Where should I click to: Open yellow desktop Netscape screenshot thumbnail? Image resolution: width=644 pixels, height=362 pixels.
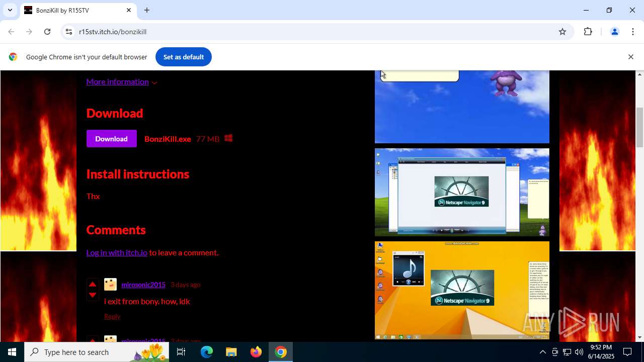click(x=462, y=290)
